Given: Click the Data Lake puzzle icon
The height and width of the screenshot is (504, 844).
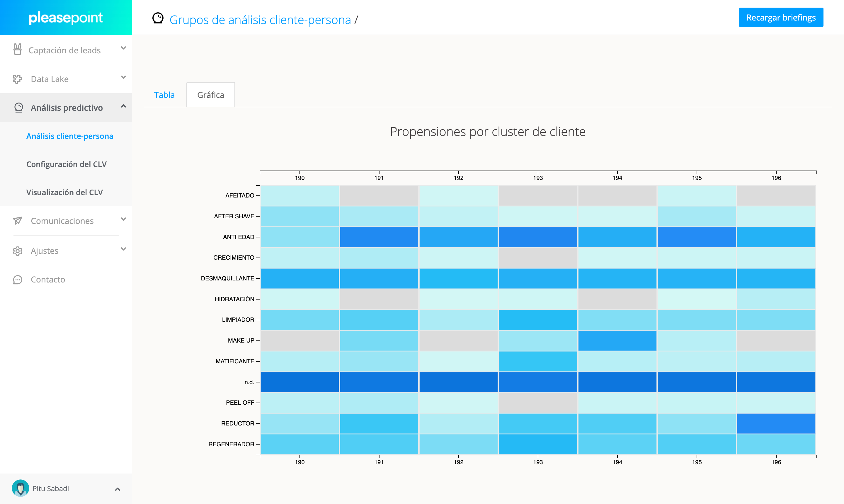Looking at the screenshot, I should 17,79.
